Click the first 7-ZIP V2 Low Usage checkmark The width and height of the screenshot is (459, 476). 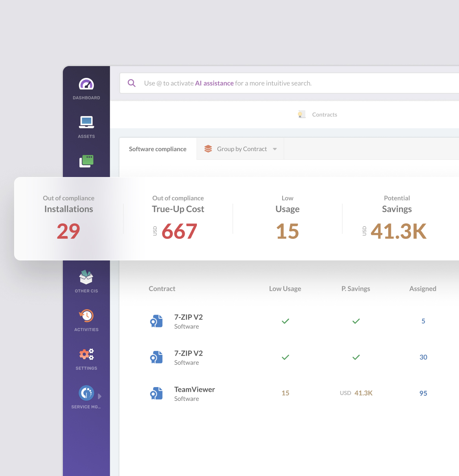point(285,321)
